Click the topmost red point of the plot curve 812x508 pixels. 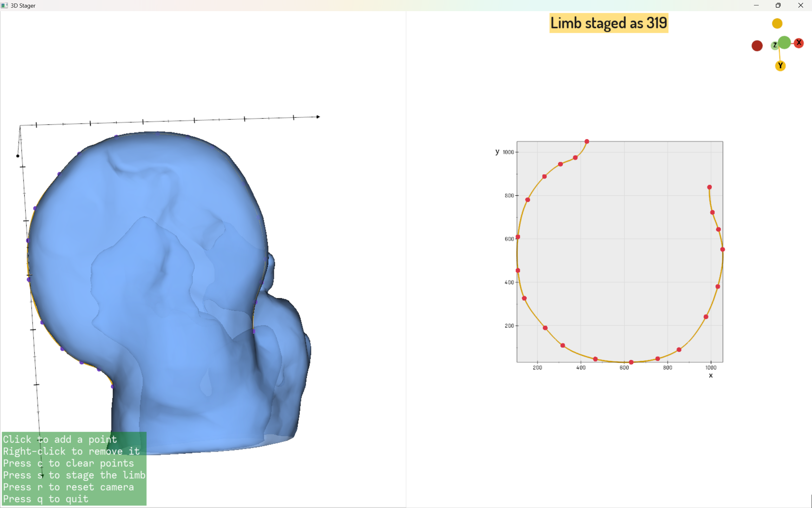(x=587, y=142)
